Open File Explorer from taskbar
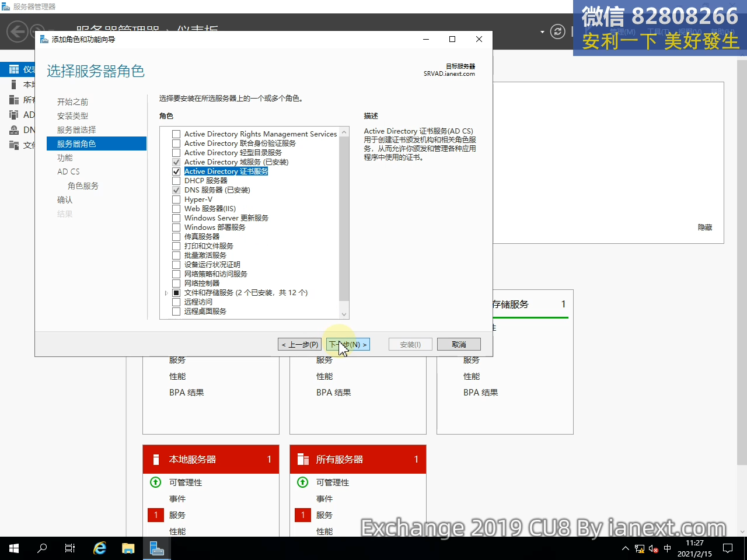Screen dimensions: 747x560 pos(128,548)
